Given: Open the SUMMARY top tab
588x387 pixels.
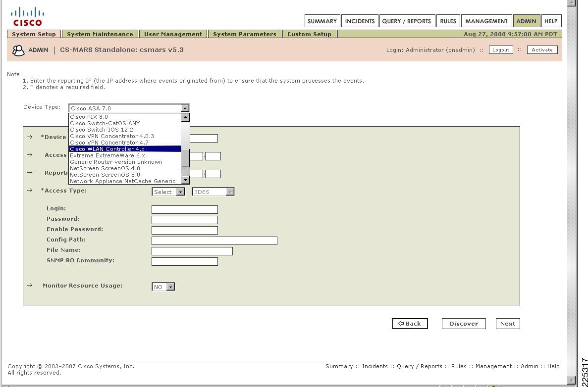Looking at the screenshot, I should (322, 21).
